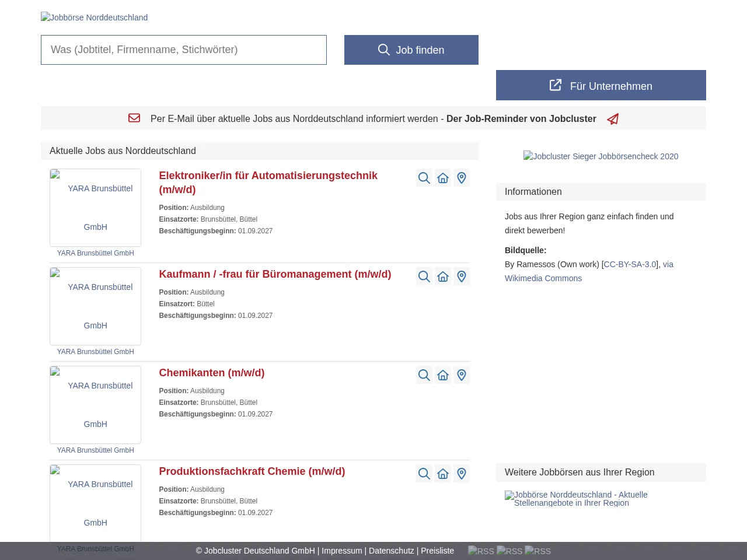Open the Chemikanten (m/w/d) job title

pyautogui.click(x=212, y=373)
